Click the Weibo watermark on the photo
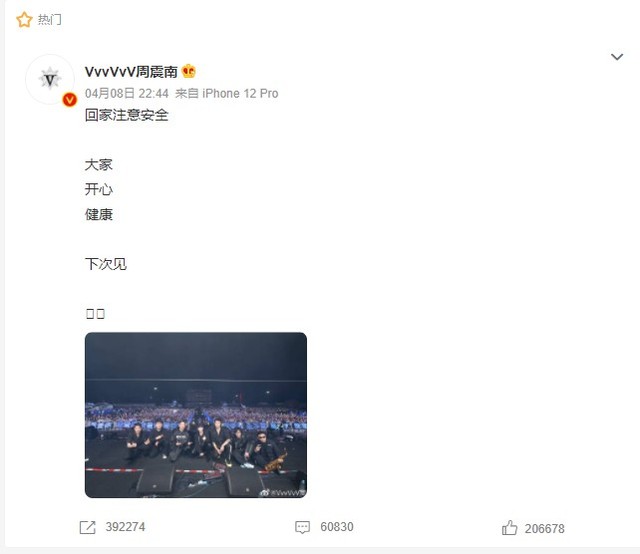Image resolution: width=640 pixels, height=554 pixels. pos(282,493)
